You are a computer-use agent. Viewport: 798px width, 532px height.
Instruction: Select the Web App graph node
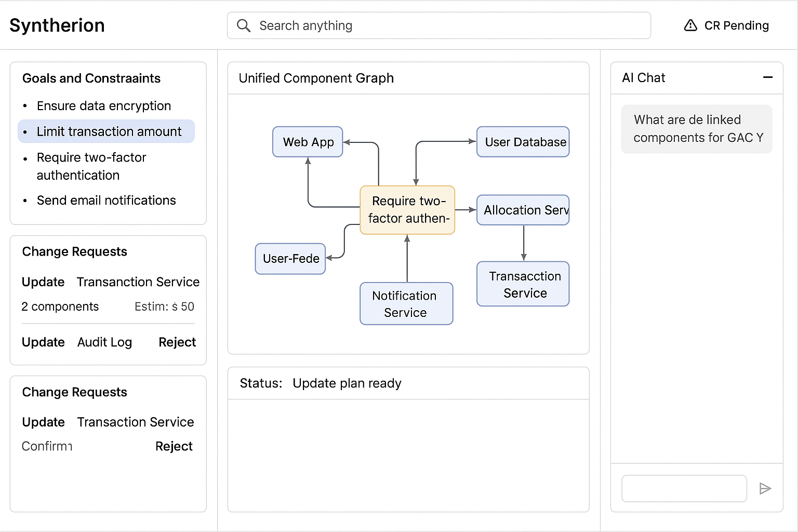pyautogui.click(x=308, y=142)
